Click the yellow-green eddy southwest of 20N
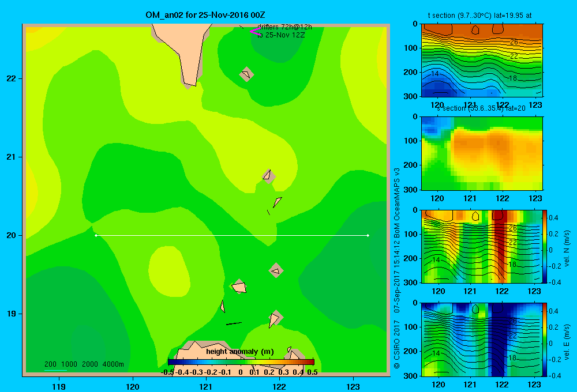This screenshot has width=577, height=392. click(169, 272)
